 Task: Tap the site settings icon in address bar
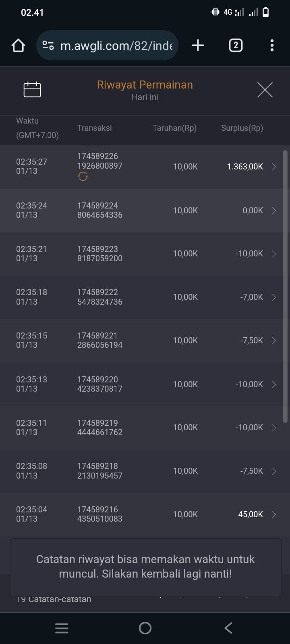pos(48,45)
